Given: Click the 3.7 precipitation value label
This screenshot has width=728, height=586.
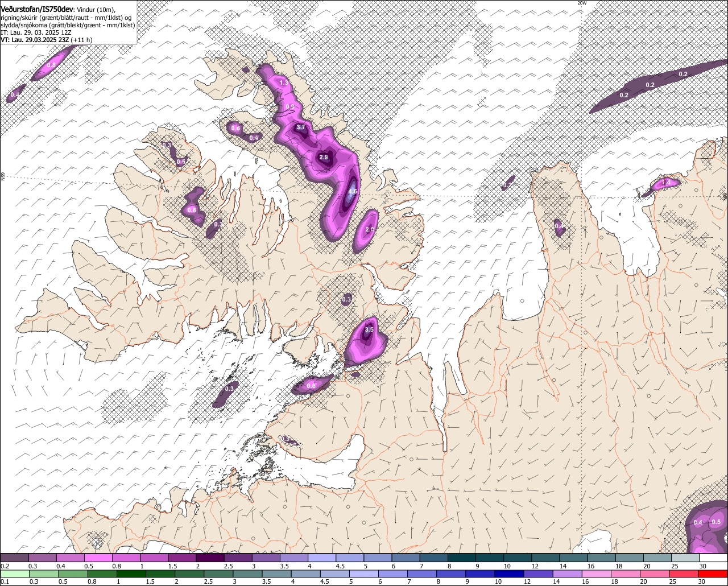Looking at the screenshot, I should 301,128.
